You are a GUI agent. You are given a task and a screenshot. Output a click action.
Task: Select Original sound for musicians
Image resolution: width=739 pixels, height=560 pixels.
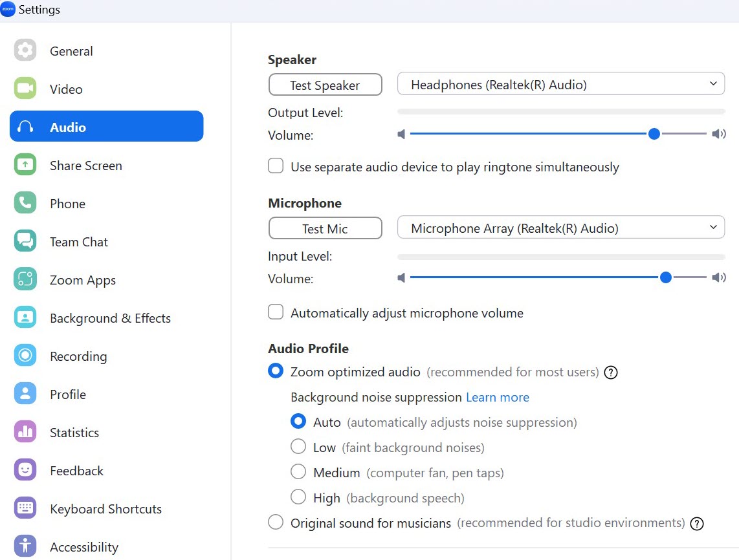click(x=276, y=522)
